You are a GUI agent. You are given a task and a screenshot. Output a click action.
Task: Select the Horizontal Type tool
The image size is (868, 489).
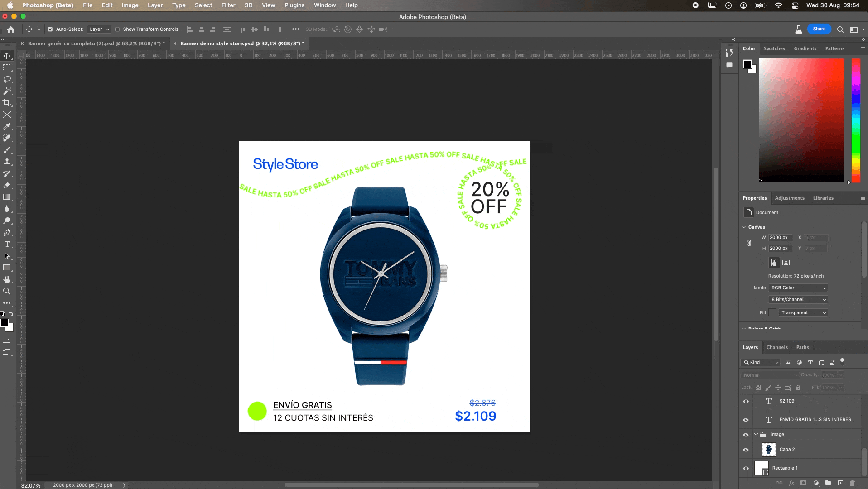(7, 244)
